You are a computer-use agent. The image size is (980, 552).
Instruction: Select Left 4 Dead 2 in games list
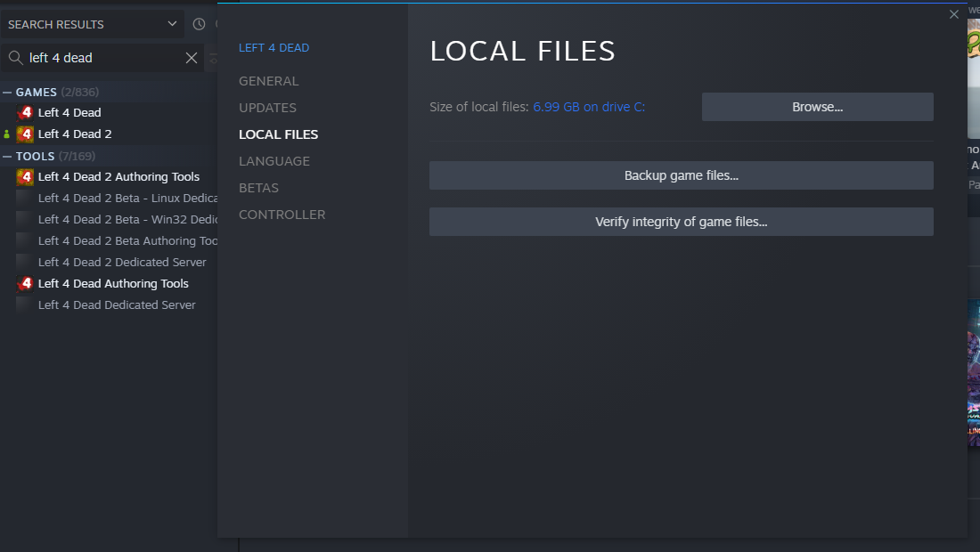pyautogui.click(x=75, y=134)
